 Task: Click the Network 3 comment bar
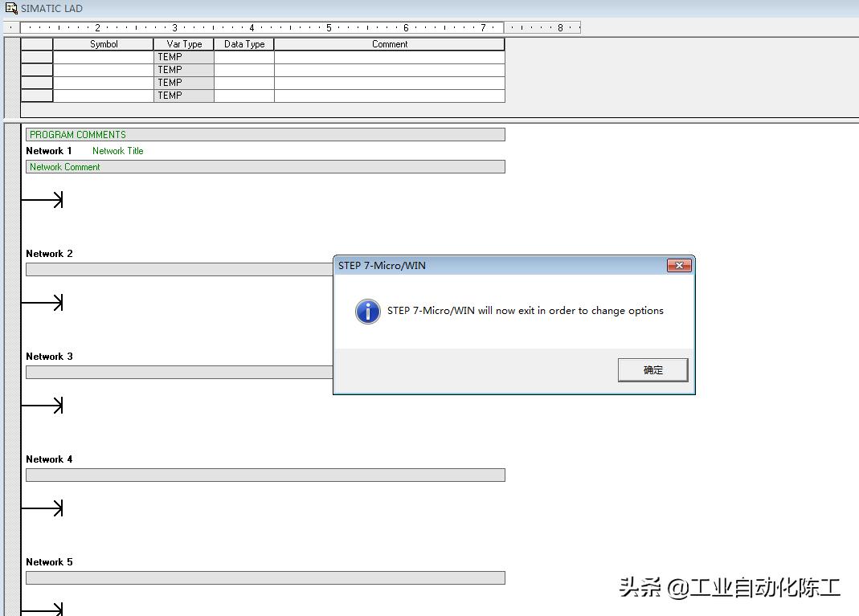click(x=179, y=373)
